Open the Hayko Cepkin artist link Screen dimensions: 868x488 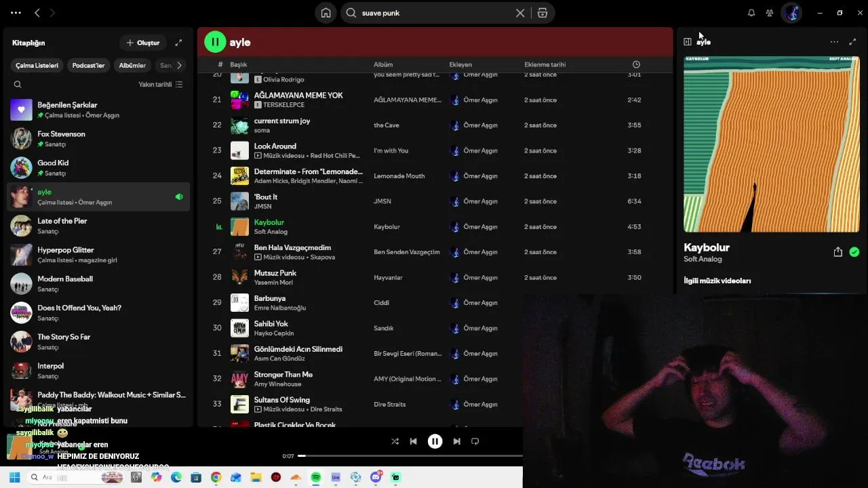(x=274, y=333)
